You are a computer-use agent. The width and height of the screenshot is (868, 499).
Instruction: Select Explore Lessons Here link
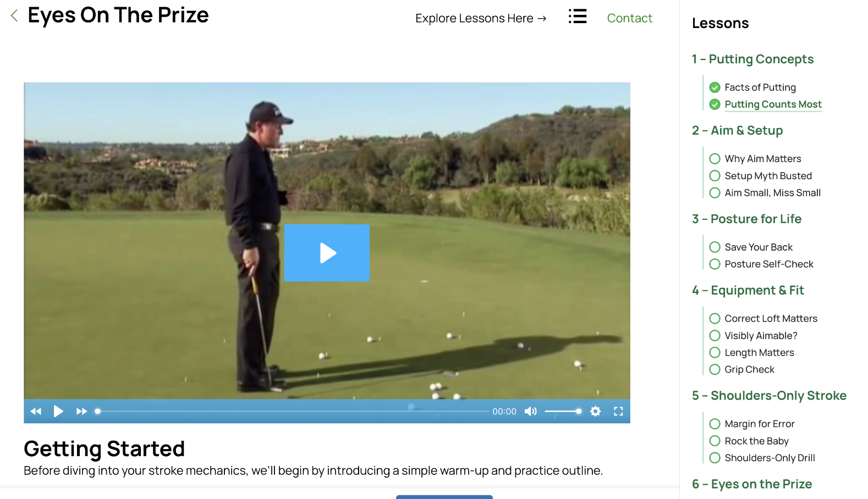pos(481,18)
